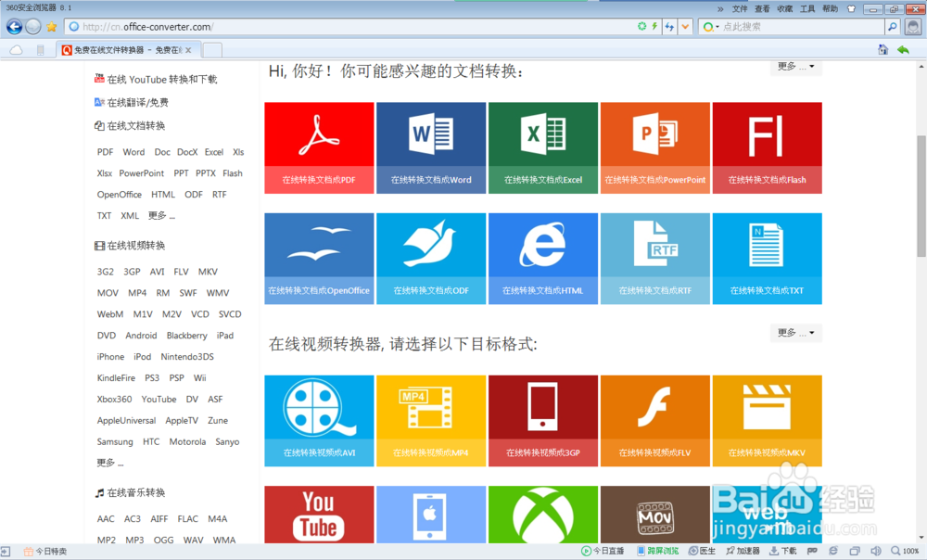Click the FLAC link in sidebar
This screenshot has width=927, height=560.
click(187, 518)
